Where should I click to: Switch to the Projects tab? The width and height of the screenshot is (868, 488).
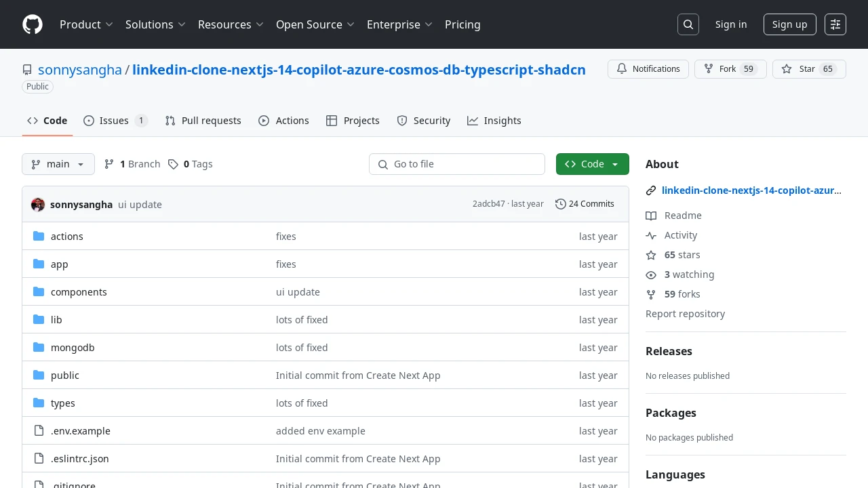(353, 121)
